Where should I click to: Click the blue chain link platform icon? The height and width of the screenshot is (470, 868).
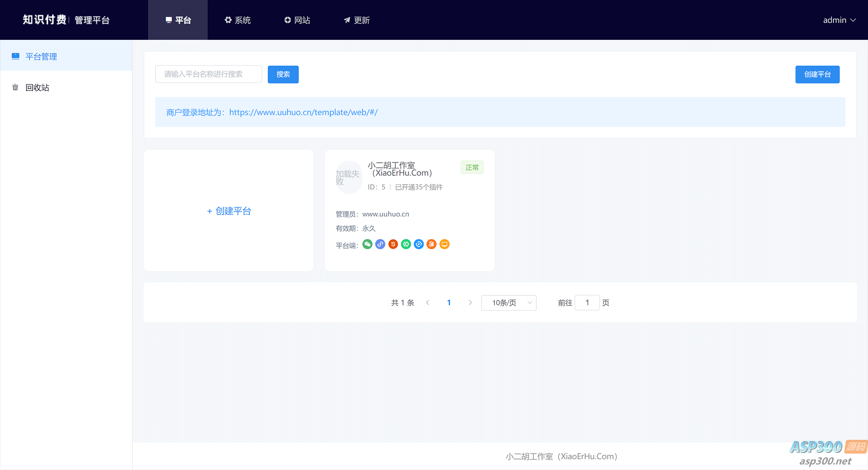pyautogui.click(x=419, y=244)
